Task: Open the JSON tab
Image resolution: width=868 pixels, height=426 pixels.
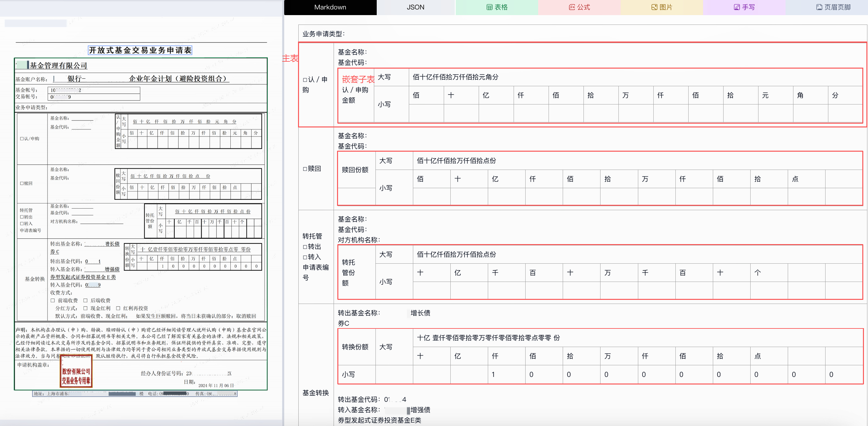Action: [x=415, y=7]
